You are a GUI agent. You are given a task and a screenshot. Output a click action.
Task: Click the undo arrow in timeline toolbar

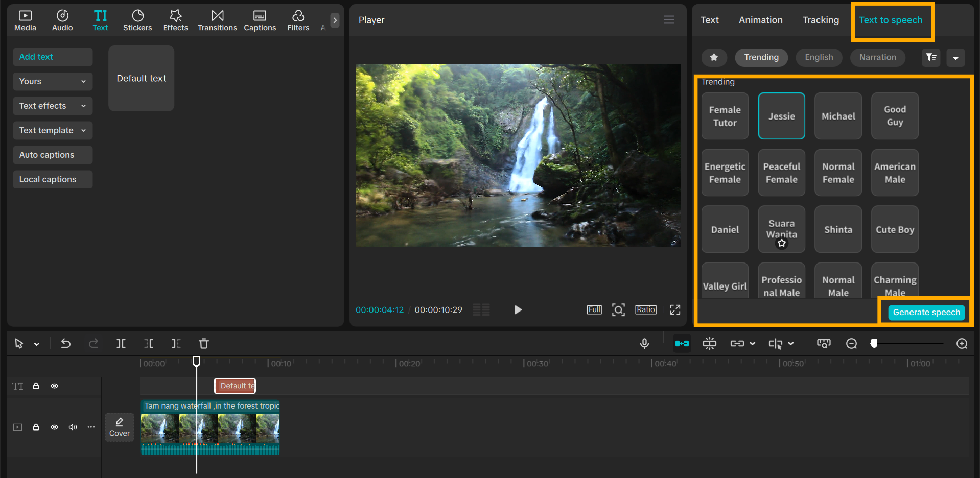66,344
